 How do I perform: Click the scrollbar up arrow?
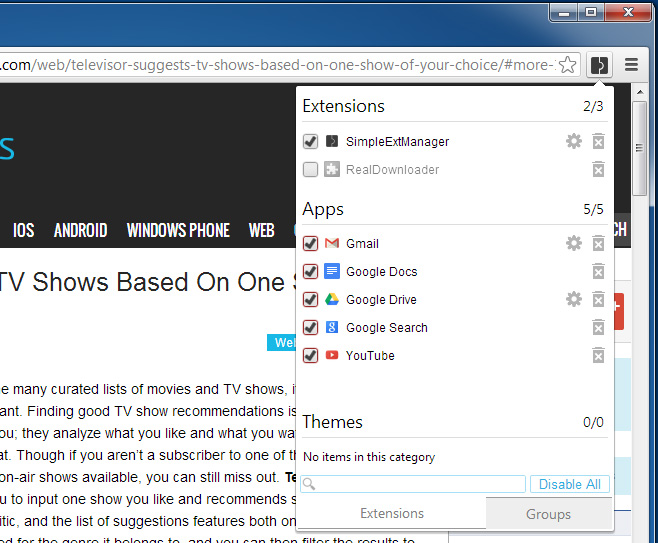(640, 91)
